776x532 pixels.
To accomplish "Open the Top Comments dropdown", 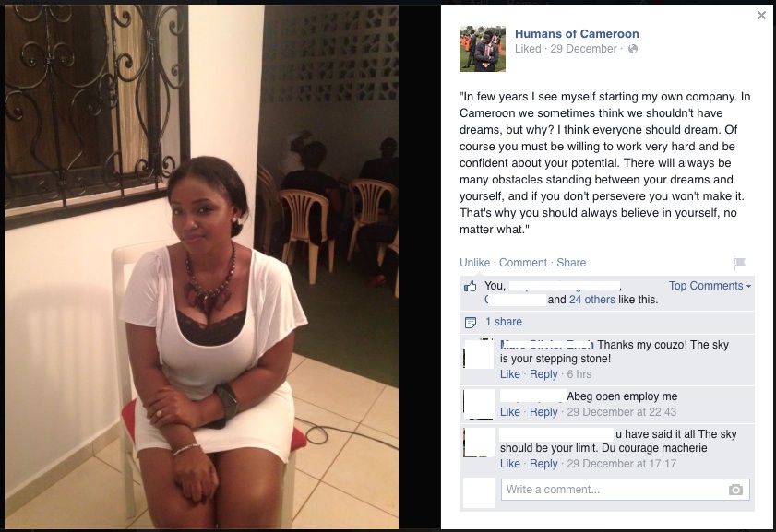I will point(710,286).
